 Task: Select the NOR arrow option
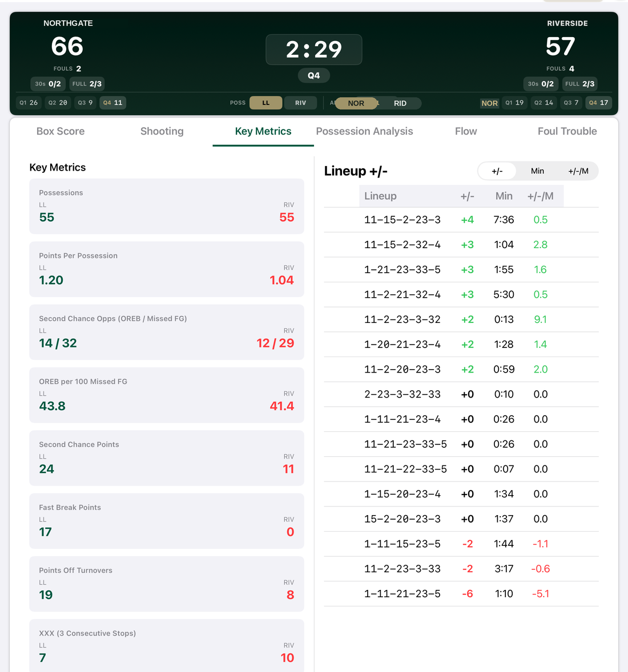[x=356, y=103]
